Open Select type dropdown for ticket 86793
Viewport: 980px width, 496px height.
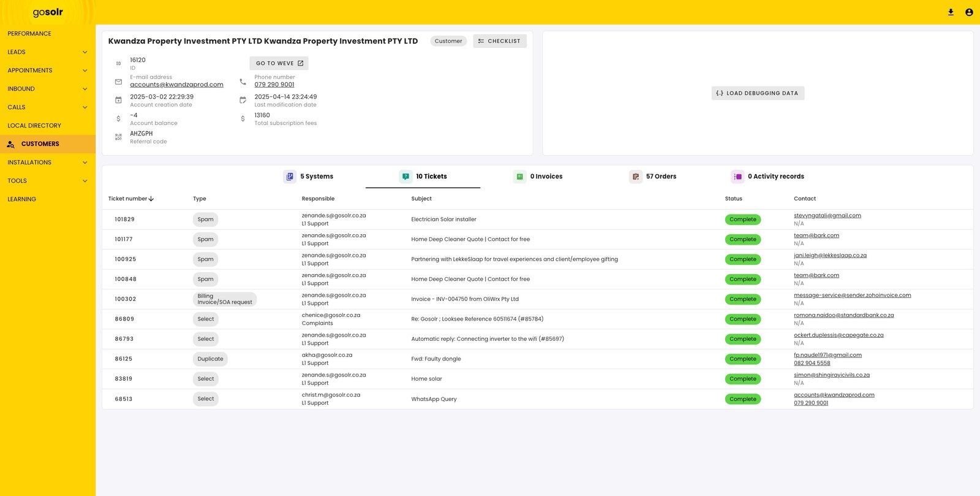206,339
